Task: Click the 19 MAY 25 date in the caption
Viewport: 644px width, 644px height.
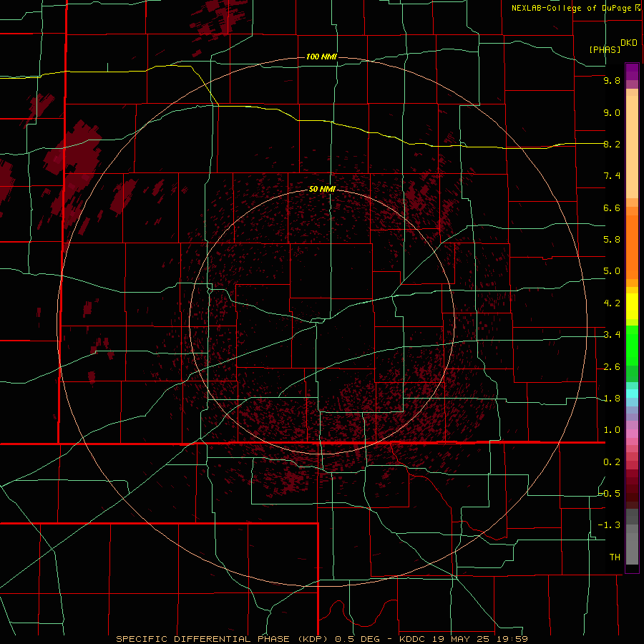Action: (462, 639)
